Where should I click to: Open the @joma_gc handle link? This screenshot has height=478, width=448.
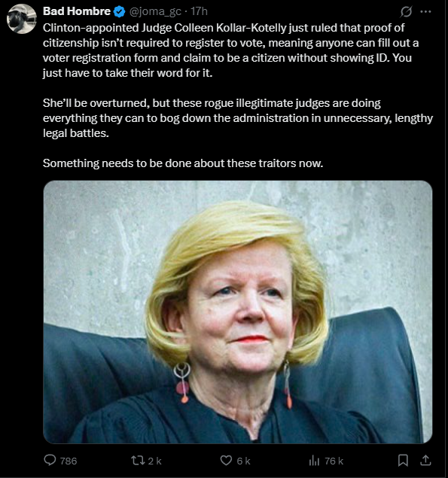tap(155, 11)
